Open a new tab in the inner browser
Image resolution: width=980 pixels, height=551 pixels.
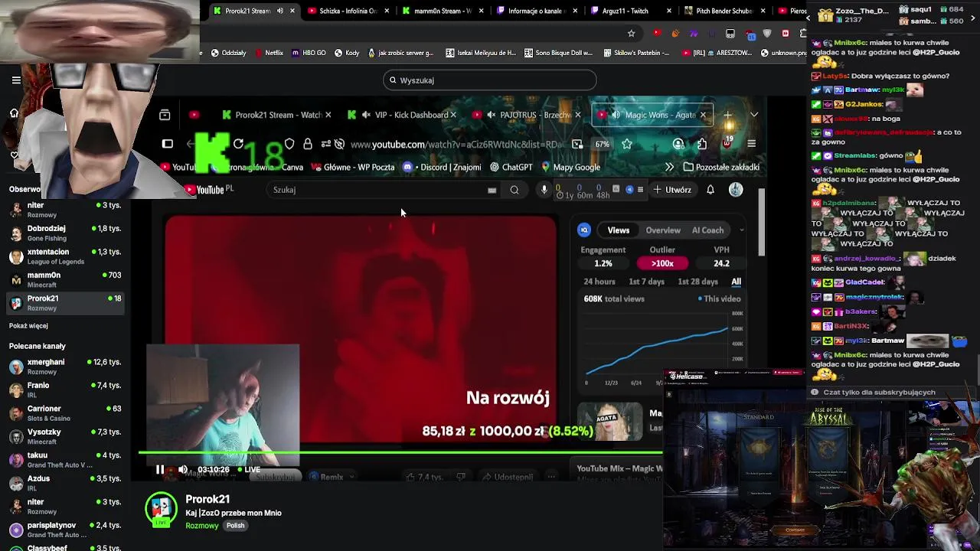tap(727, 115)
